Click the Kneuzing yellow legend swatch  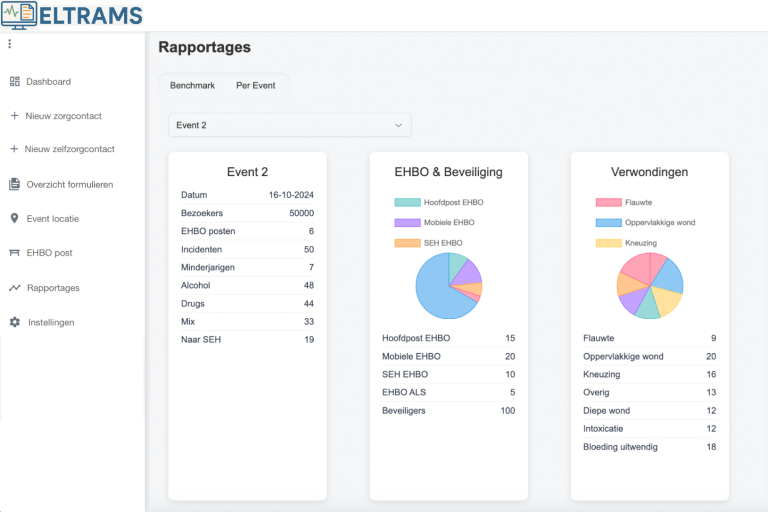coord(609,243)
